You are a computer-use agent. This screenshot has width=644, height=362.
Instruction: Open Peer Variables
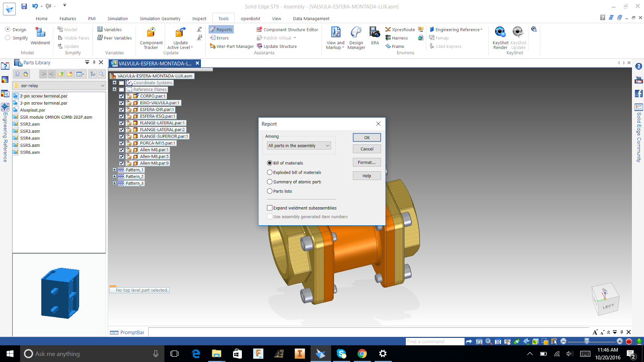pos(115,38)
